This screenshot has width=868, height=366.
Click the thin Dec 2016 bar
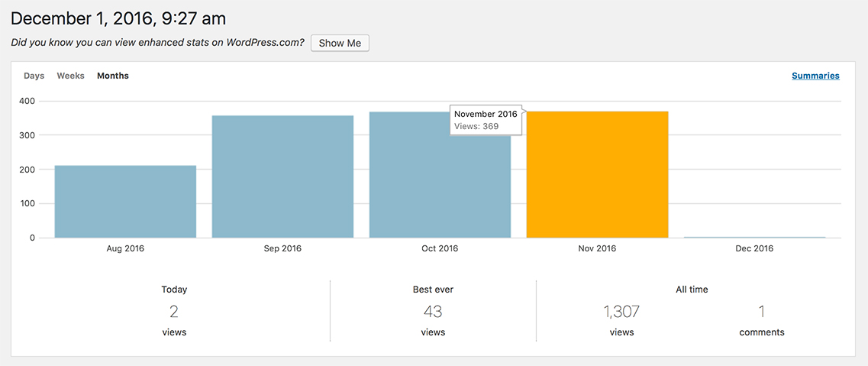tap(754, 237)
